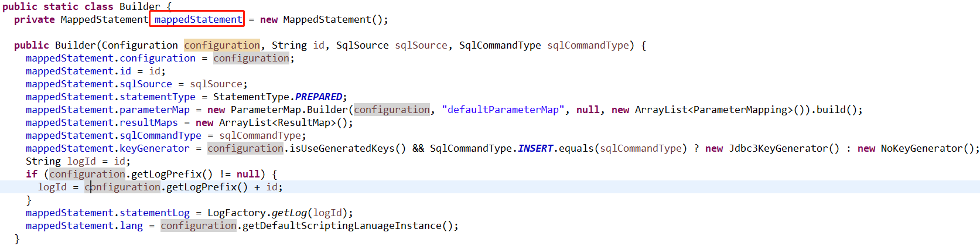Click the getLog(logId) method call

click(310, 213)
